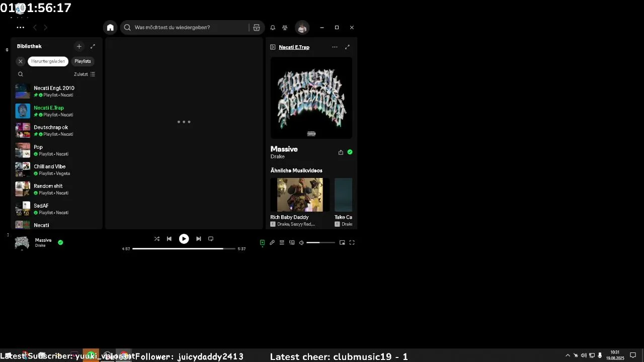Open Connect to a device
The width and height of the screenshot is (644, 362).
click(292, 242)
